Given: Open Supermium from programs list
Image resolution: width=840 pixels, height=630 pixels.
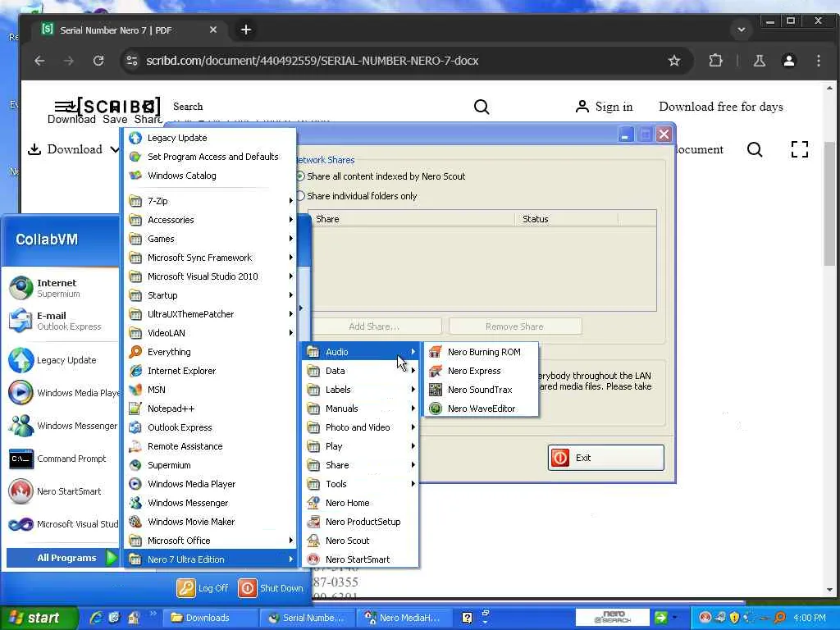Looking at the screenshot, I should tap(210, 465).
